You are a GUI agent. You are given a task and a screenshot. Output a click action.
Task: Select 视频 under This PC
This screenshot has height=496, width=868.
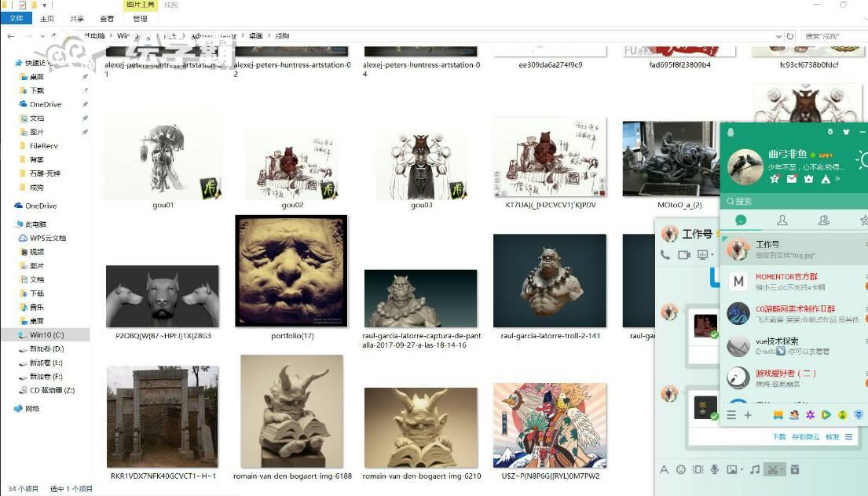coord(37,252)
